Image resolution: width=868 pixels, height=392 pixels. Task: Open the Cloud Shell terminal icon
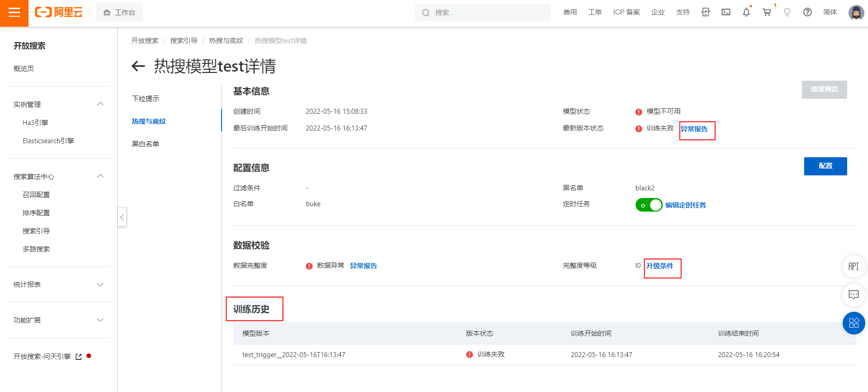726,12
